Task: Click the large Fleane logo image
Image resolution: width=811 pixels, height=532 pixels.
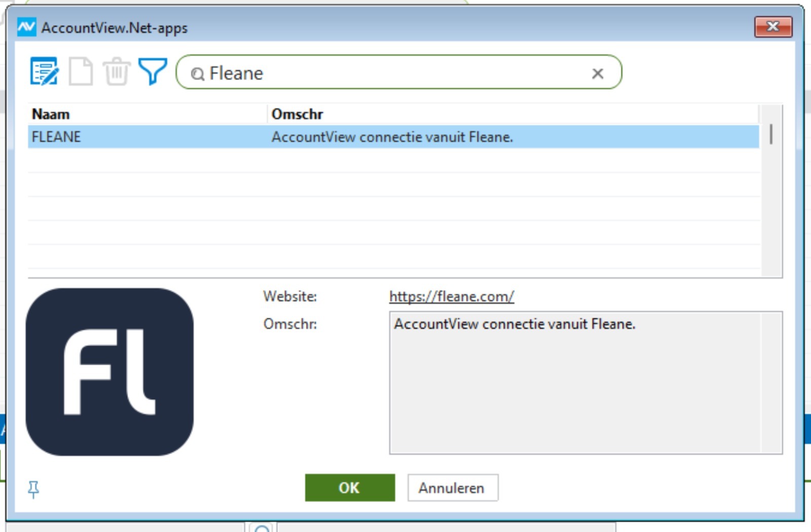Action: pyautogui.click(x=109, y=371)
